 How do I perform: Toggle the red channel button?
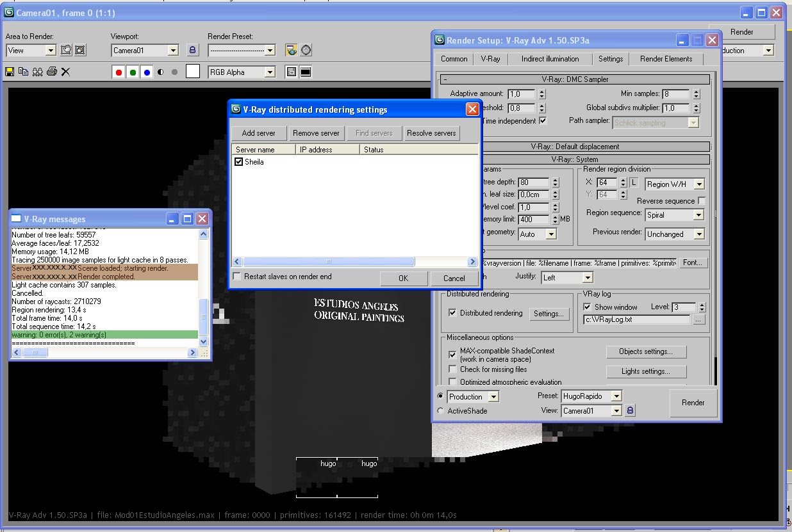tap(119, 72)
